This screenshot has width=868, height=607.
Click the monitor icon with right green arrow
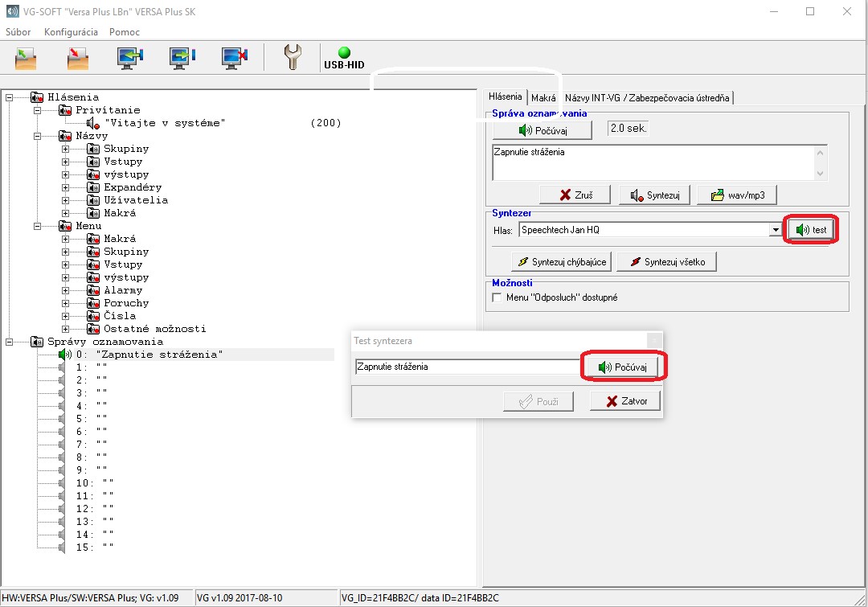pos(182,58)
